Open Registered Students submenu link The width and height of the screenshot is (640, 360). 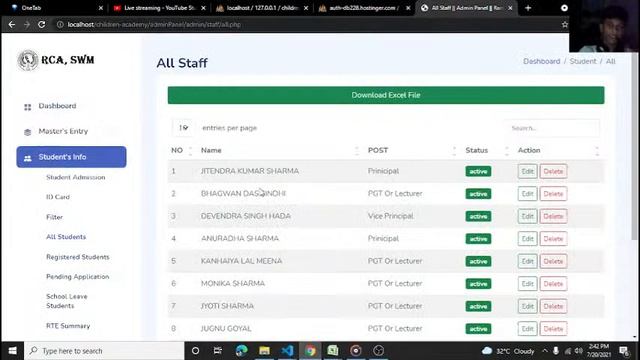click(x=78, y=257)
